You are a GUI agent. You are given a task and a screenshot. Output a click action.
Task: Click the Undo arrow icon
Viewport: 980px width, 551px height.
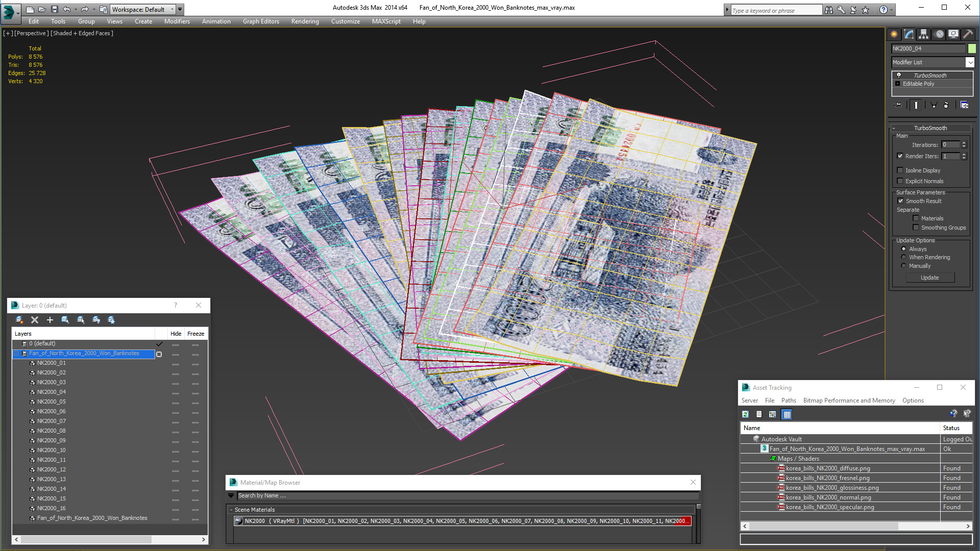pos(66,9)
